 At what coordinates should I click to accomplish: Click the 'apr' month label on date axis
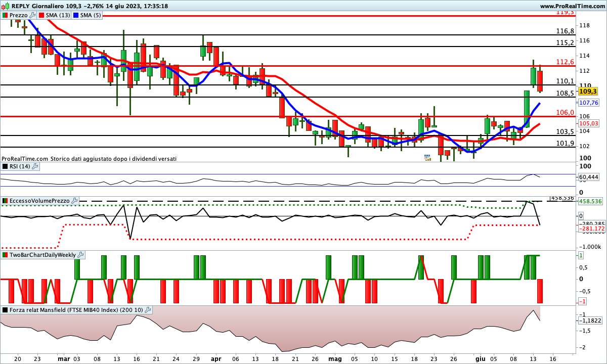[216, 358]
